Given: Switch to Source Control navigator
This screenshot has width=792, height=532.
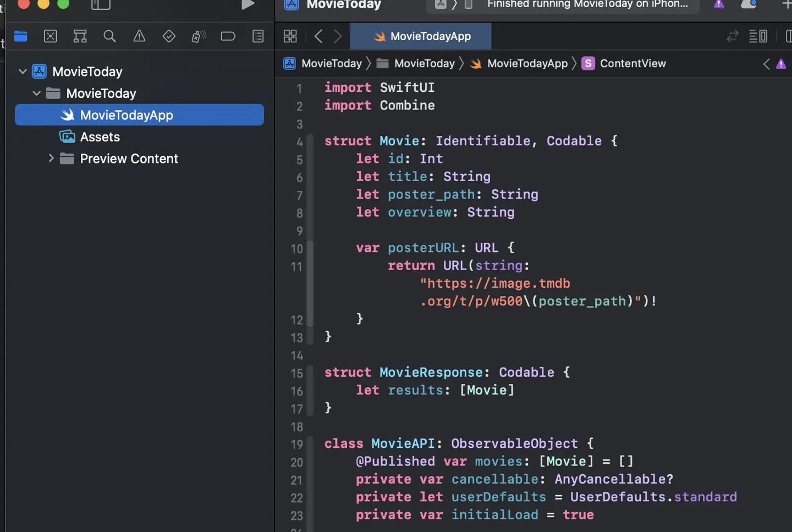Looking at the screenshot, I should [x=51, y=36].
